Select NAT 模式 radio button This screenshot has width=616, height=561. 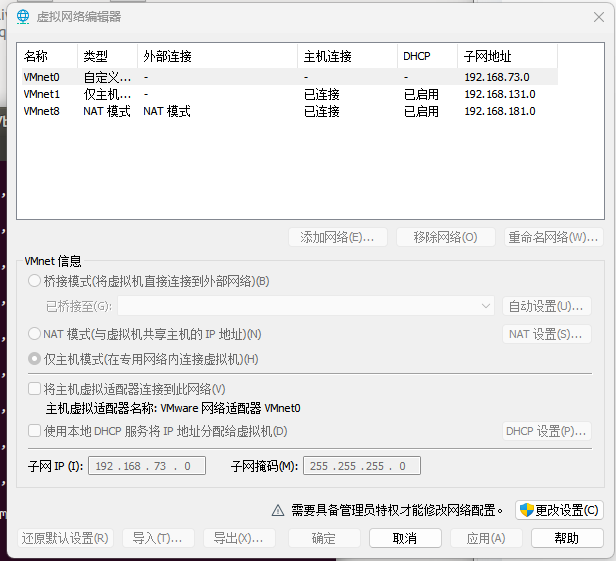pos(35,334)
